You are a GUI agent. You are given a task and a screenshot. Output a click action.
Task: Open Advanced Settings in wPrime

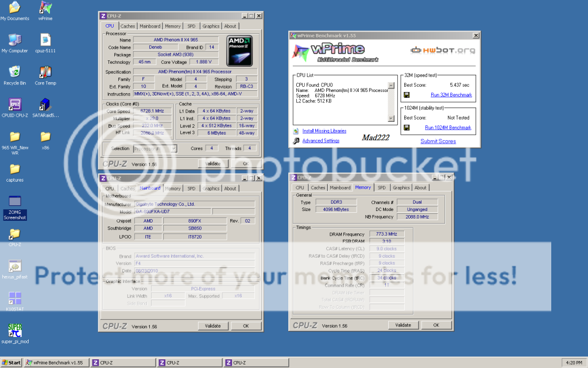coord(320,141)
